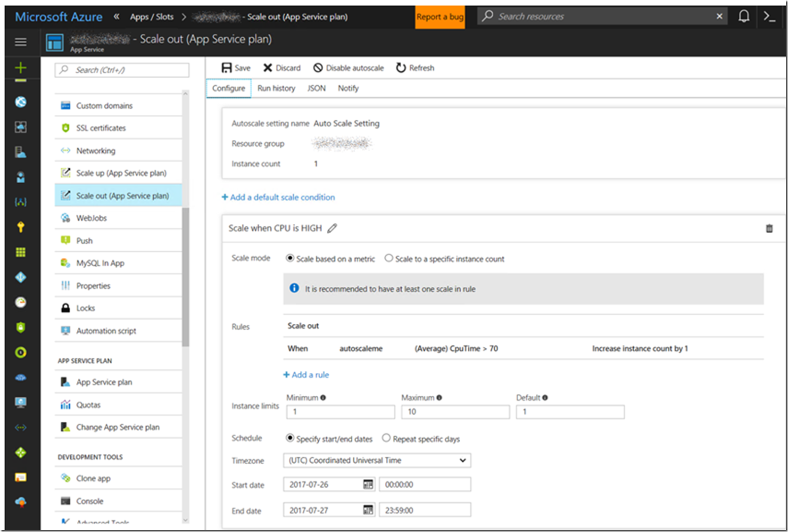Open Change App Service plan
Viewport: 788px width, 532px height.
[118, 427]
